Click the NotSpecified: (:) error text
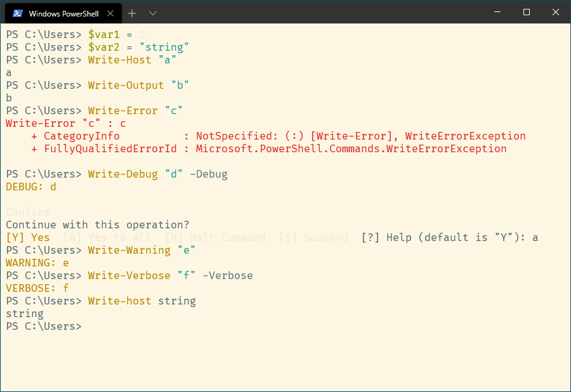This screenshot has height=392, width=571. (250, 136)
